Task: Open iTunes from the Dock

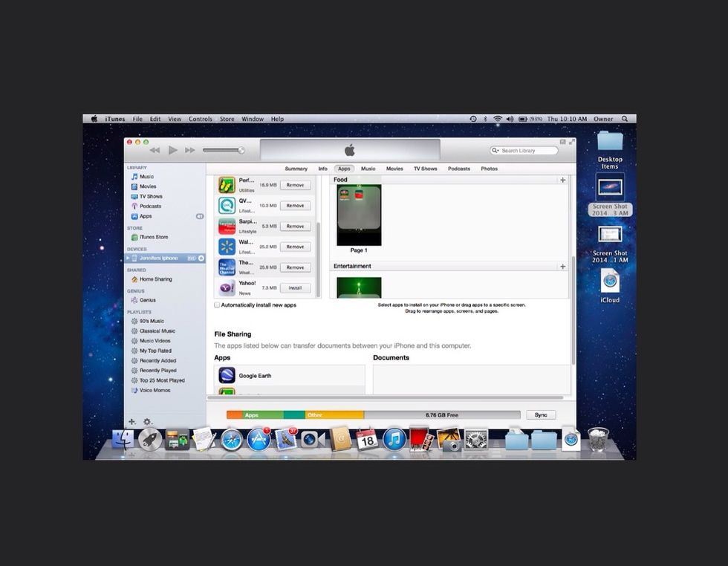Action: point(394,439)
